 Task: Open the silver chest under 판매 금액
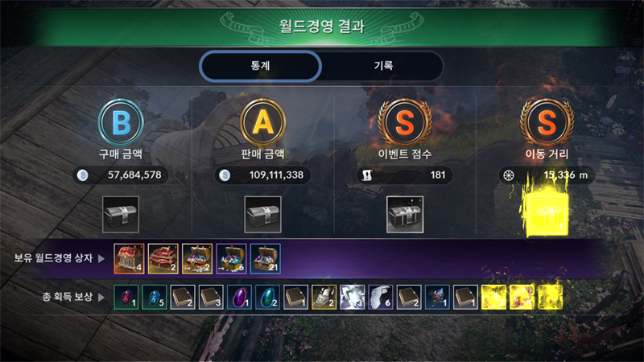point(263,214)
